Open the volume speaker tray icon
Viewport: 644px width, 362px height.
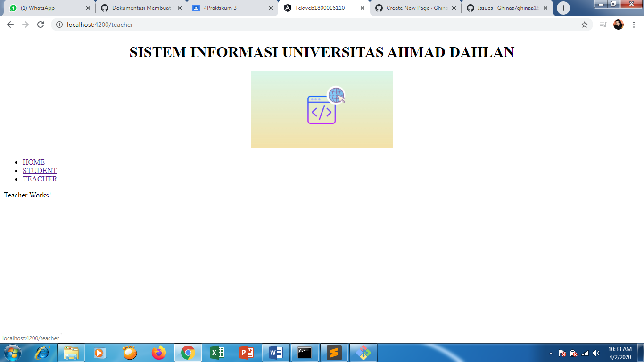pyautogui.click(x=596, y=353)
